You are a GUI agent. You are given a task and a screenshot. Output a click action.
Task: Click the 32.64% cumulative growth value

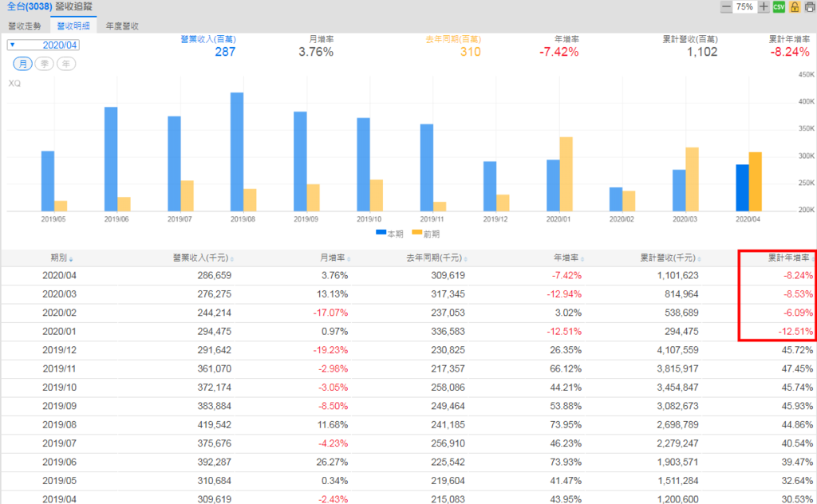pyautogui.click(x=797, y=482)
